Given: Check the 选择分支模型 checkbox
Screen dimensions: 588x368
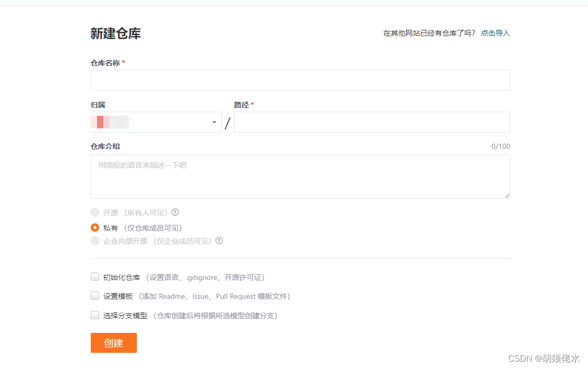Looking at the screenshot, I should tap(95, 315).
